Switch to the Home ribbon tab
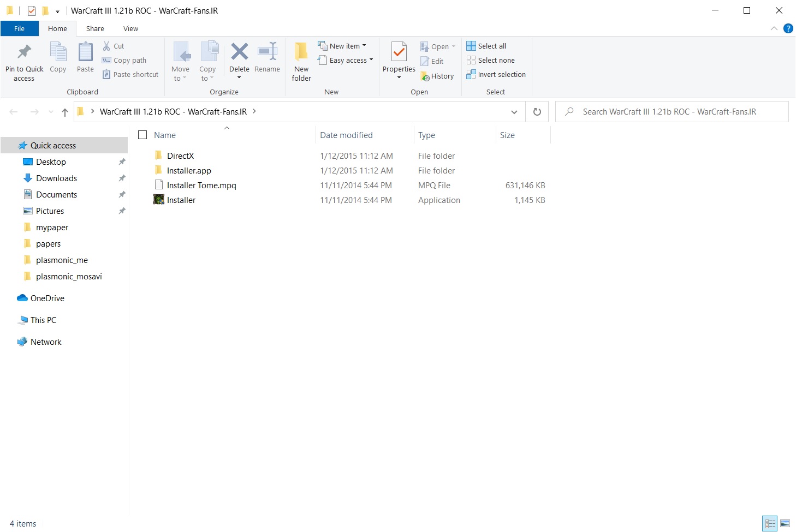The height and width of the screenshot is (532, 796). point(57,28)
